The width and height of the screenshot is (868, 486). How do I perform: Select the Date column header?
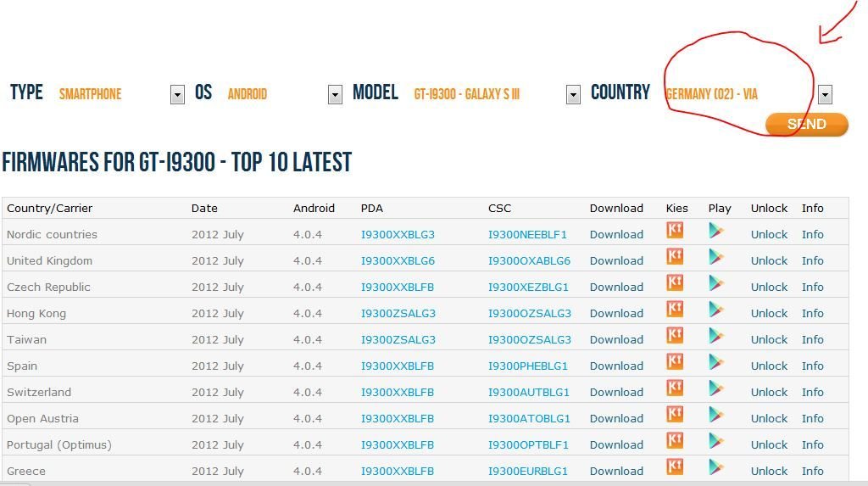204,209
